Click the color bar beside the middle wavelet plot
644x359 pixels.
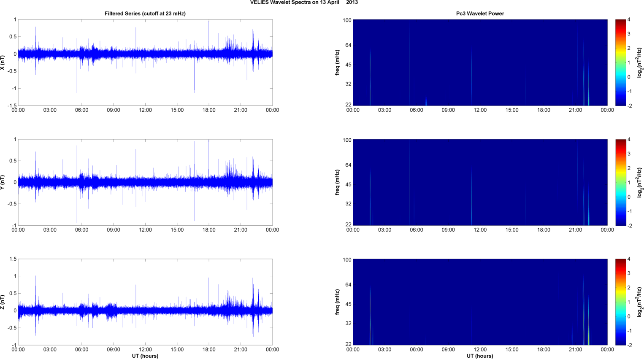click(620, 182)
